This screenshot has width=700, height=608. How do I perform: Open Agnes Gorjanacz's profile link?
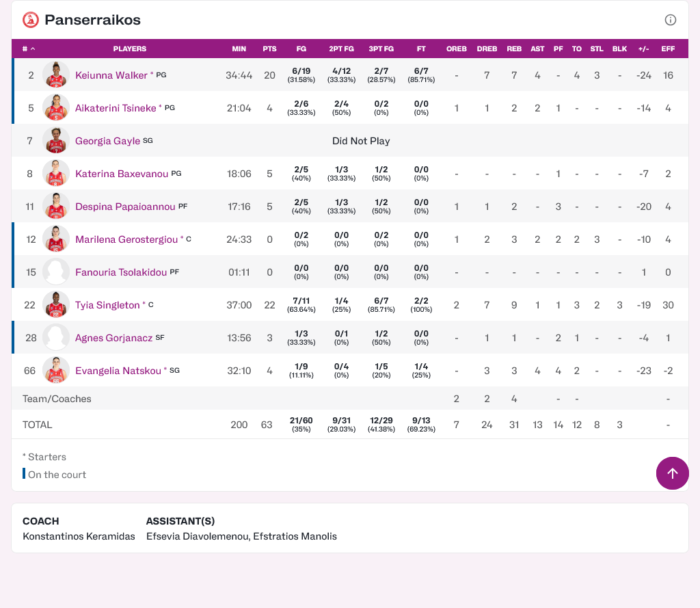click(x=114, y=338)
